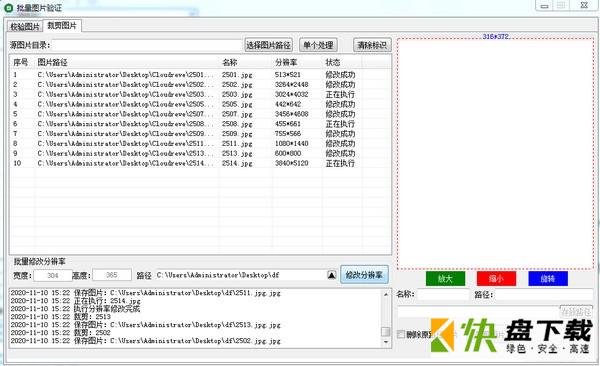Focus the 名称 field under preview
The width and height of the screenshot is (600, 366).
(443, 294)
